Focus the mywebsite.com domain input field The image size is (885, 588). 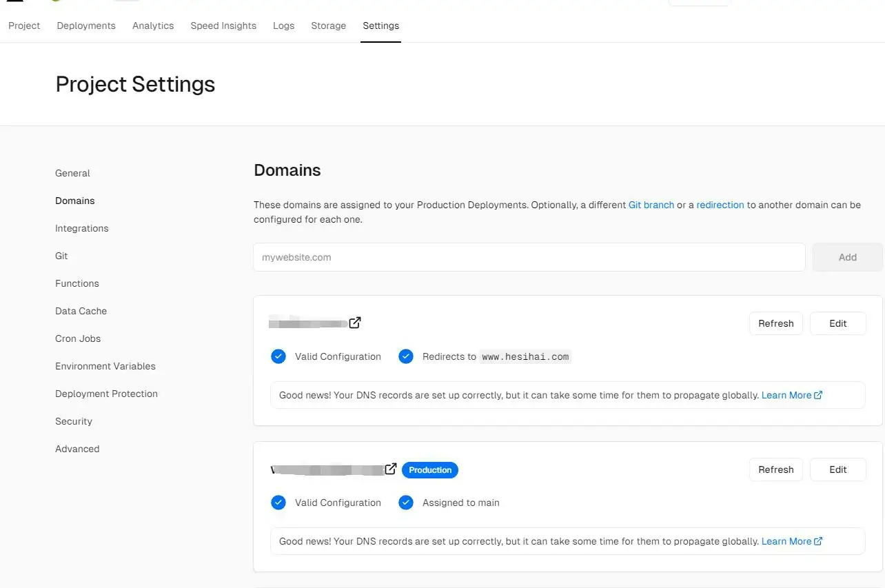pos(529,257)
